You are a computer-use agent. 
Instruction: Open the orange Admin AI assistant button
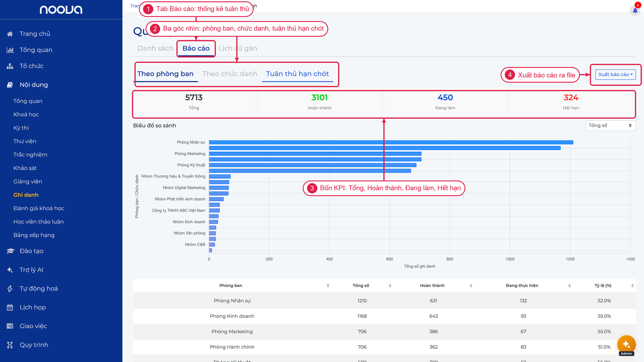point(626,345)
